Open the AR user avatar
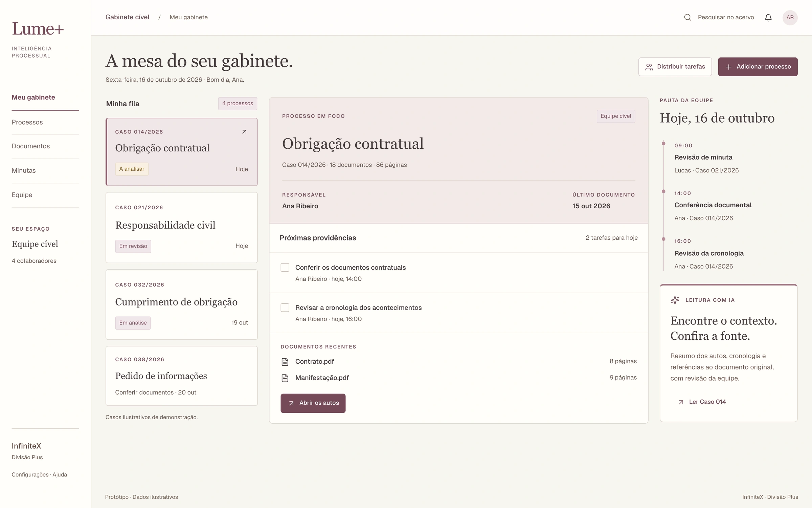The width and height of the screenshot is (812, 508). (x=790, y=18)
